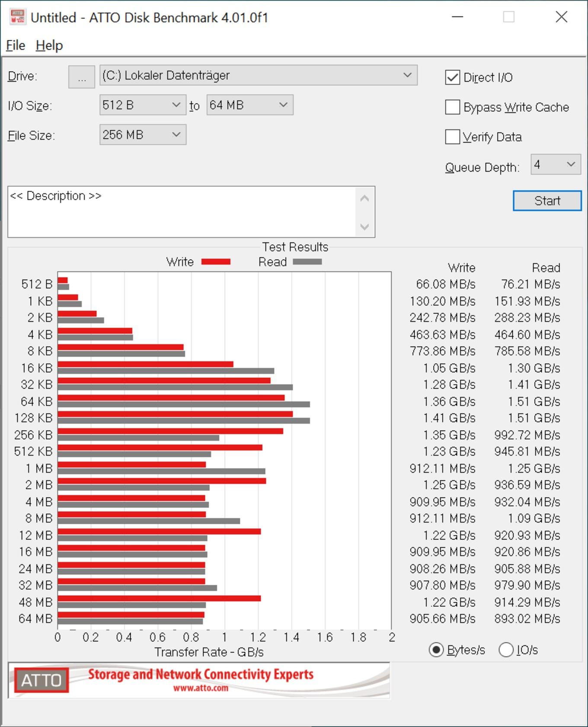Image resolution: width=588 pixels, height=727 pixels.
Task: Open the File menu
Action: tap(16, 45)
